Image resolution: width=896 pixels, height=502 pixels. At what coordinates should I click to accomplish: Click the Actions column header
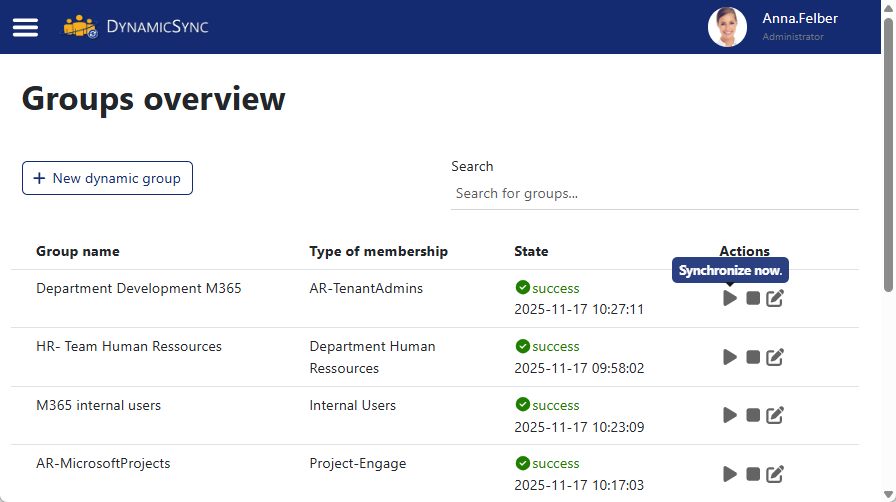pyautogui.click(x=744, y=252)
